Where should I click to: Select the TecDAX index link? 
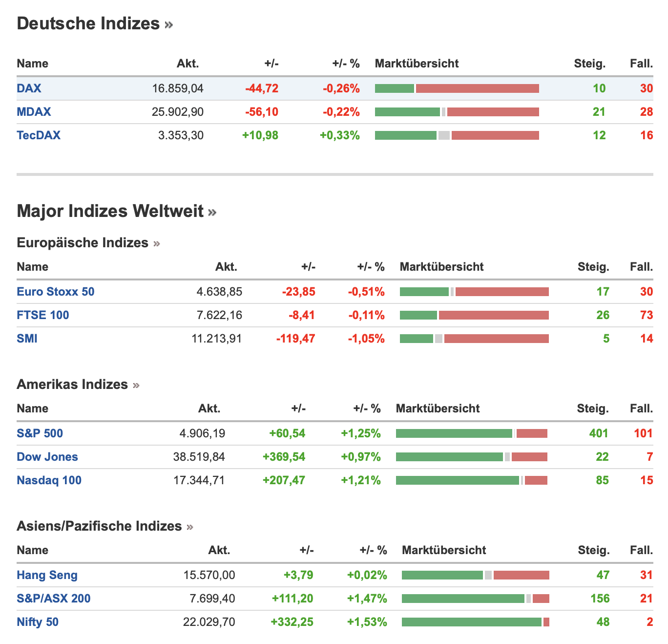[x=39, y=135]
